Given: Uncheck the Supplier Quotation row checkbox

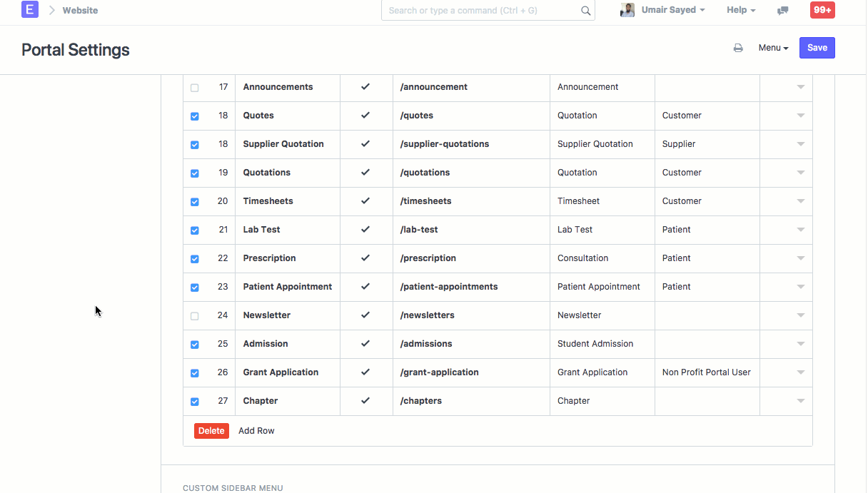Looking at the screenshot, I should (195, 145).
